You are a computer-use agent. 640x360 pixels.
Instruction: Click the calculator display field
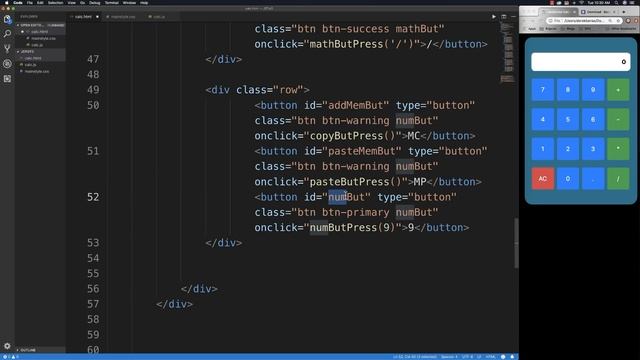pos(580,62)
